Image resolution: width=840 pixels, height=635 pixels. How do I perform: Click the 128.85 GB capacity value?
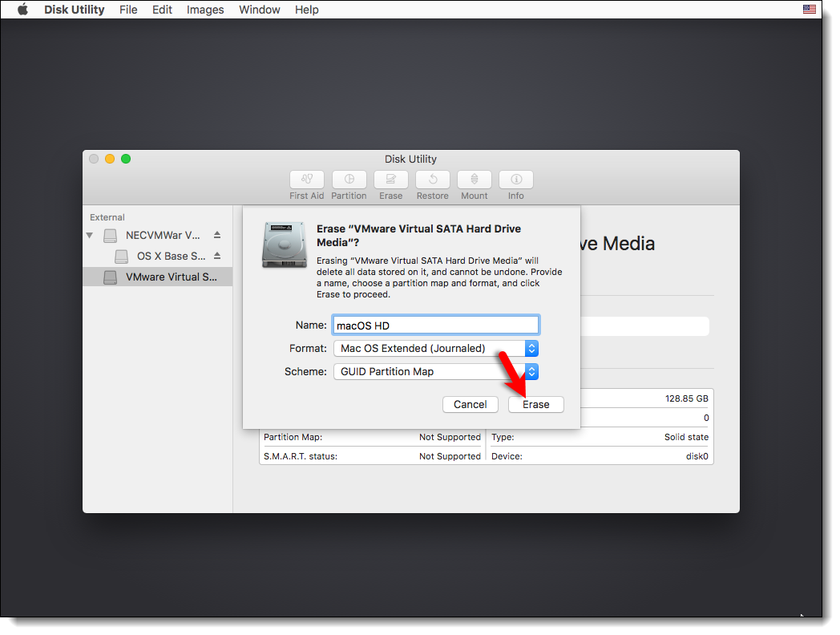(686, 398)
